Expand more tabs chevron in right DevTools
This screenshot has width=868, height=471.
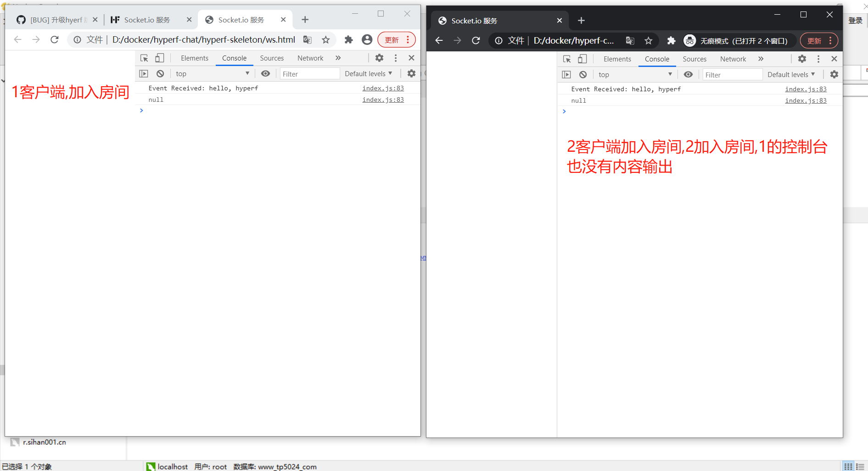[x=761, y=59]
